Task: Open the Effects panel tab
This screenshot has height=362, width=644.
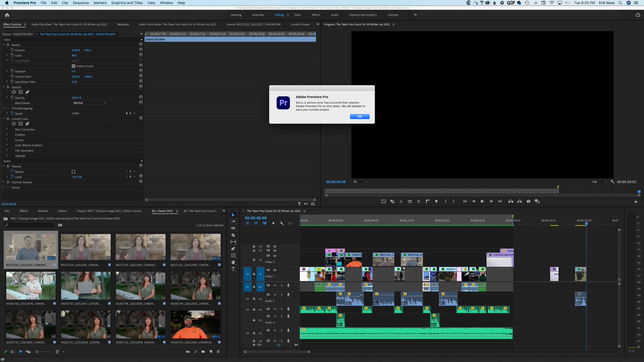Action: point(24,211)
